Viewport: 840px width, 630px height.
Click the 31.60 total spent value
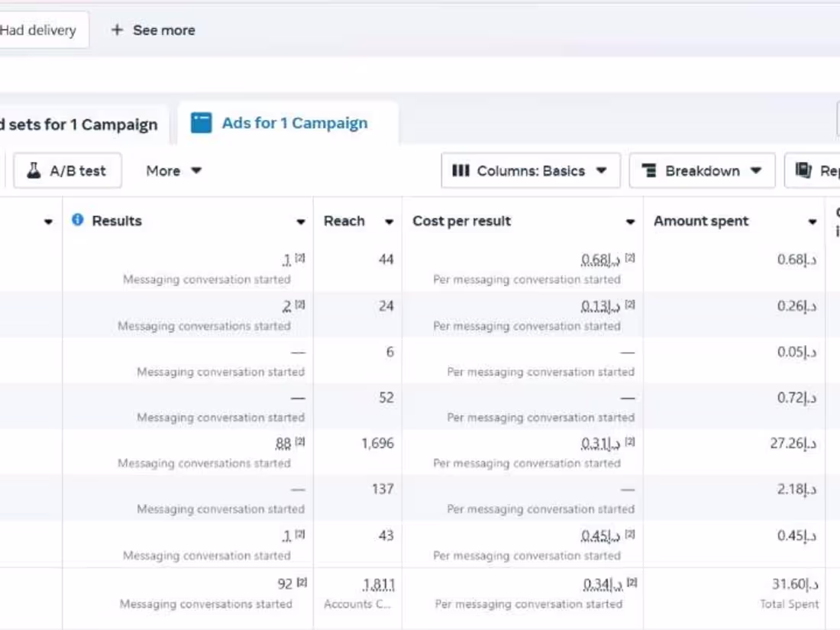(795, 584)
